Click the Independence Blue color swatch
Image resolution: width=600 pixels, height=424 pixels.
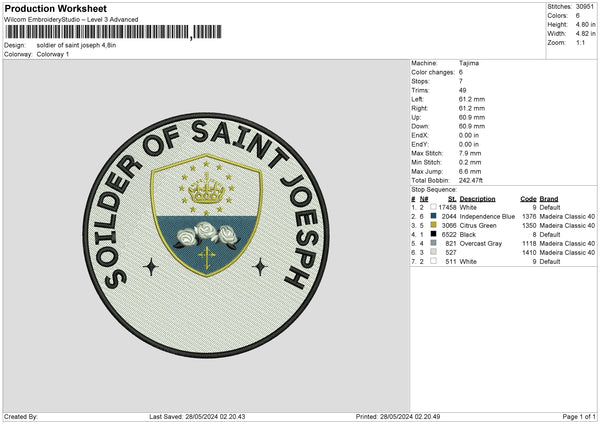click(x=433, y=216)
